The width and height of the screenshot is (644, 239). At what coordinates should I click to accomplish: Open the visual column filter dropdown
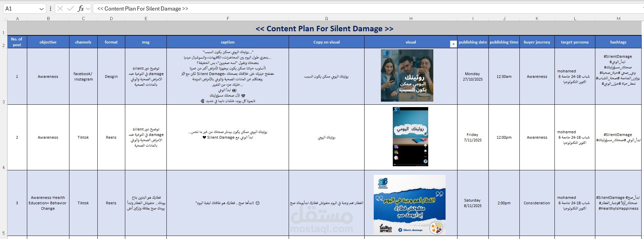tap(453, 44)
